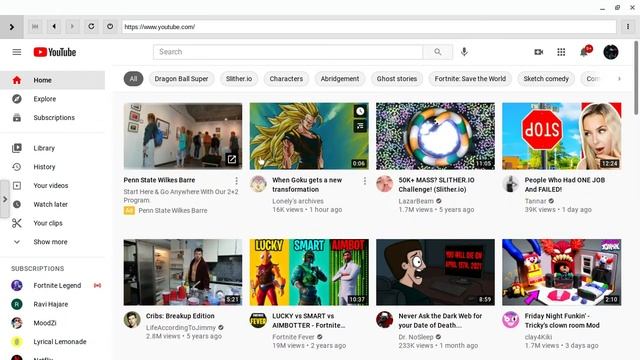The height and width of the screenshot is (360, 640).
Task: Open the YouTube apps grid icon
Action: point(561,52)
